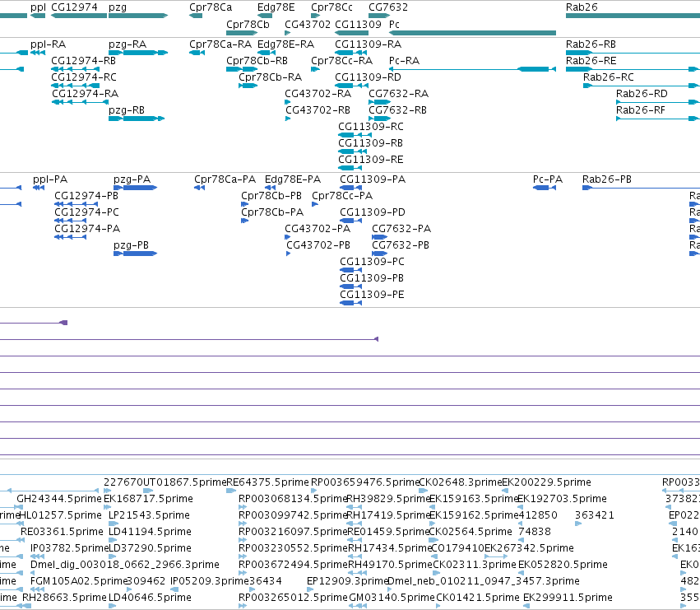Click EST GM03140.5prime
This screenshot has width=700, height=610.
[x=358, y=606]
